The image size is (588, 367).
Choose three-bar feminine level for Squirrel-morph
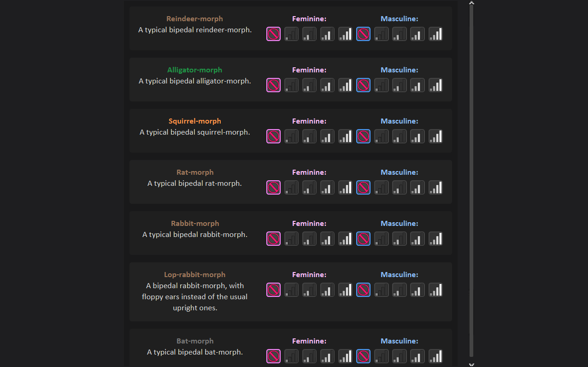327,136
